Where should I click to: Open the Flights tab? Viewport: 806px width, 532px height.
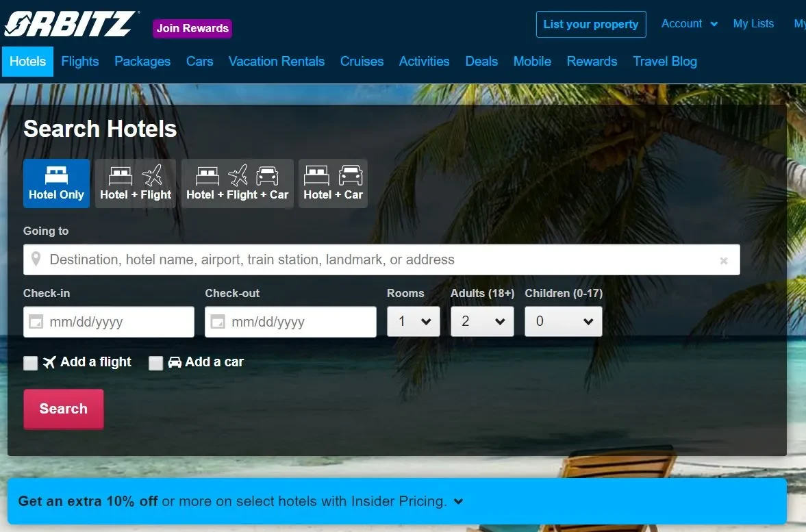(x=79, y=61)
